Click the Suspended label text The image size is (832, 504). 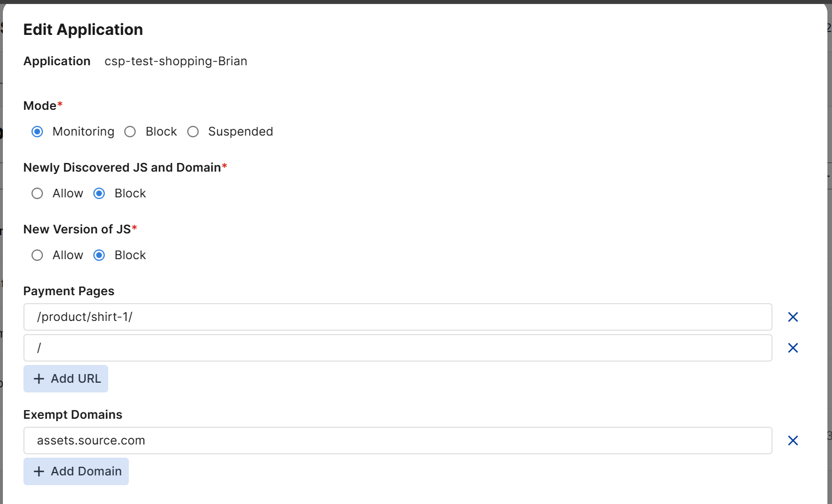click(x=240, y=132)
